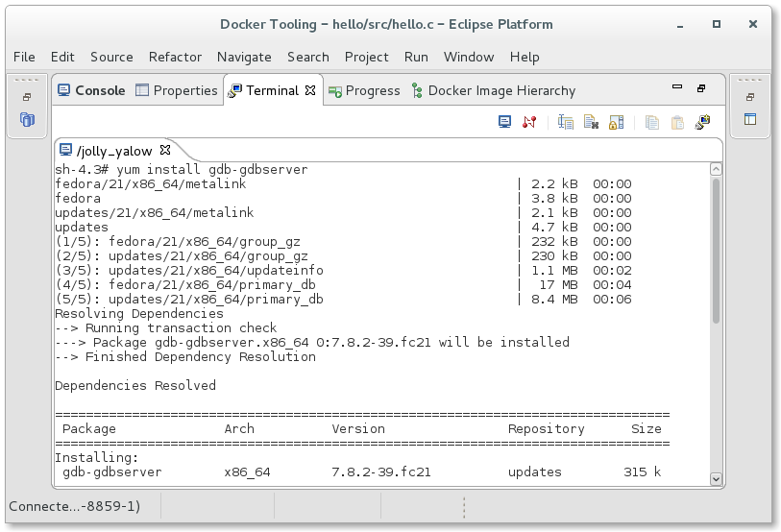Open the Window menu
This screenshot has height=532, width=781.
click(x=469, y=57)
